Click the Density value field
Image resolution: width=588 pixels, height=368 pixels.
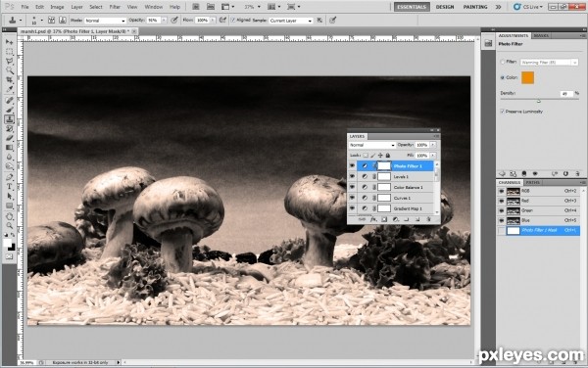[566, 94]
